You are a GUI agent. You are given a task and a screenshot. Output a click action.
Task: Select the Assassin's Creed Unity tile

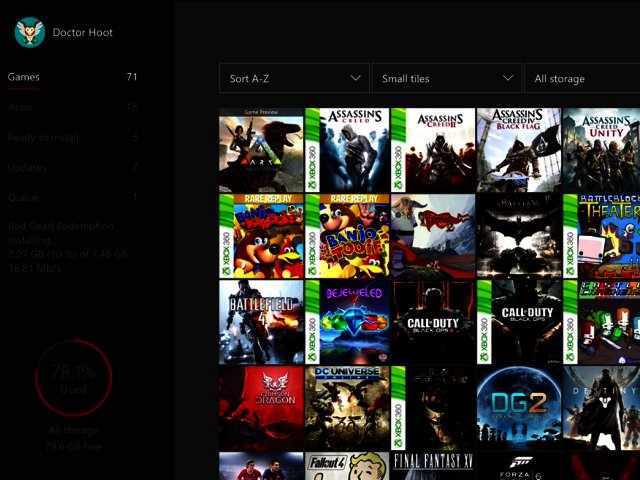tap(602, 150)
